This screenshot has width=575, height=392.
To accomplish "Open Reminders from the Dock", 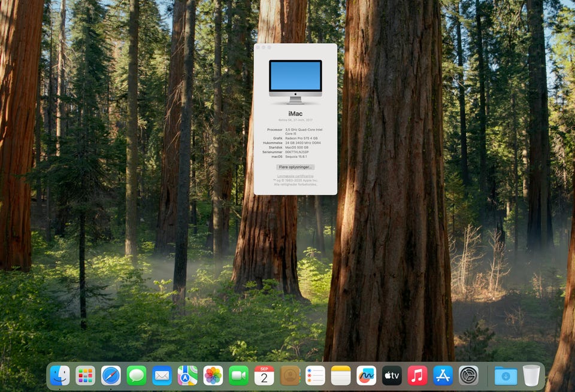I will tap(316, 375).
